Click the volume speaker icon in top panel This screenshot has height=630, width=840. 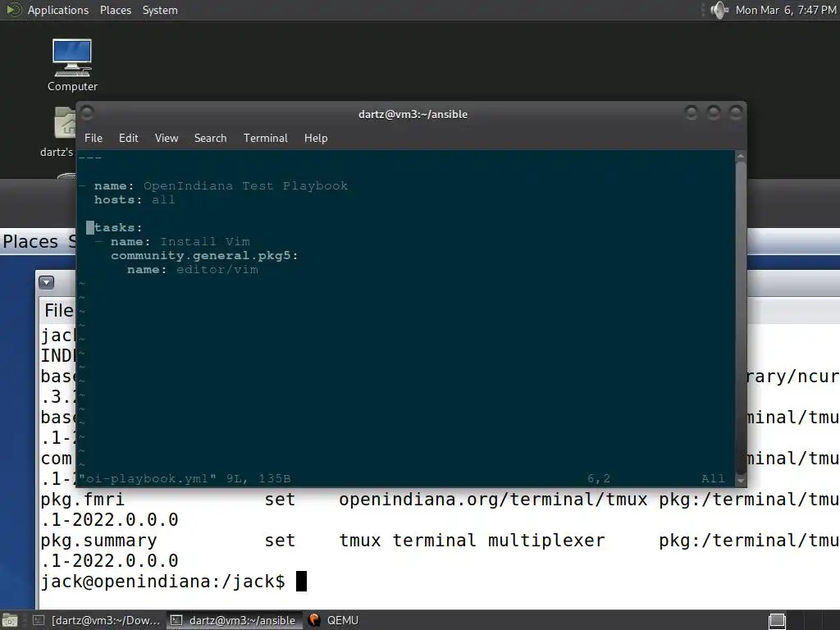719,10
